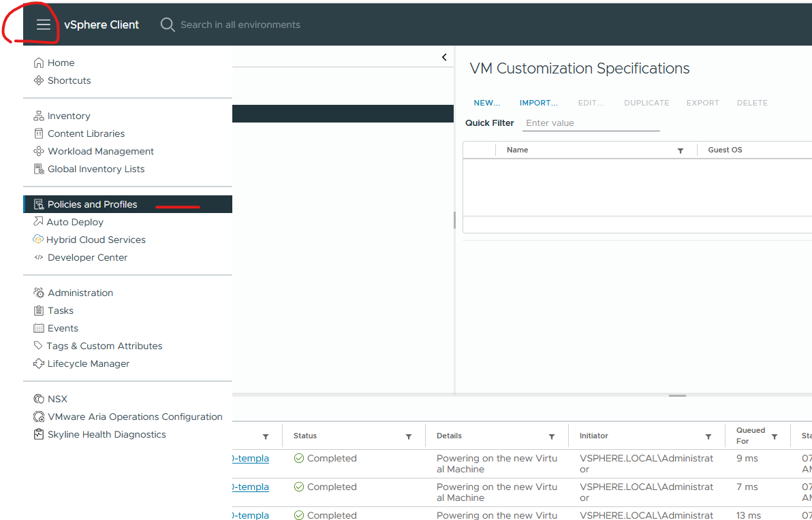Screen dimensions: 812x520
Task: Click the VMware Aria Operations icon
Action: [38, 417]
